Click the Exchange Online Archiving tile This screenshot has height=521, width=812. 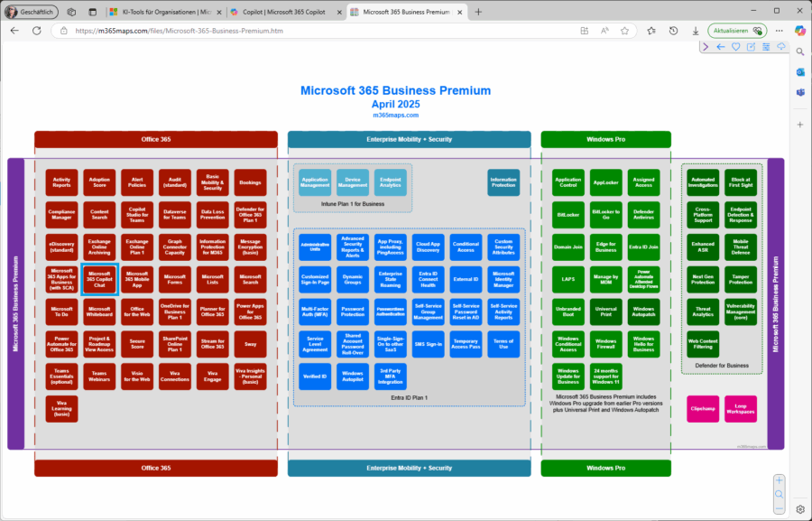(99, 247)
